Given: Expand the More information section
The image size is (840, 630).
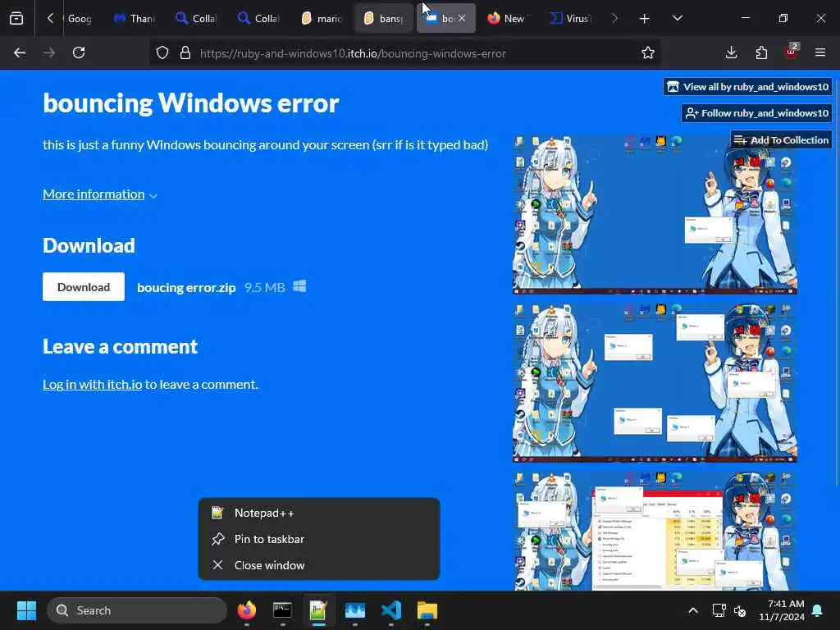Looking at the screenshot, I should point(100,194).
